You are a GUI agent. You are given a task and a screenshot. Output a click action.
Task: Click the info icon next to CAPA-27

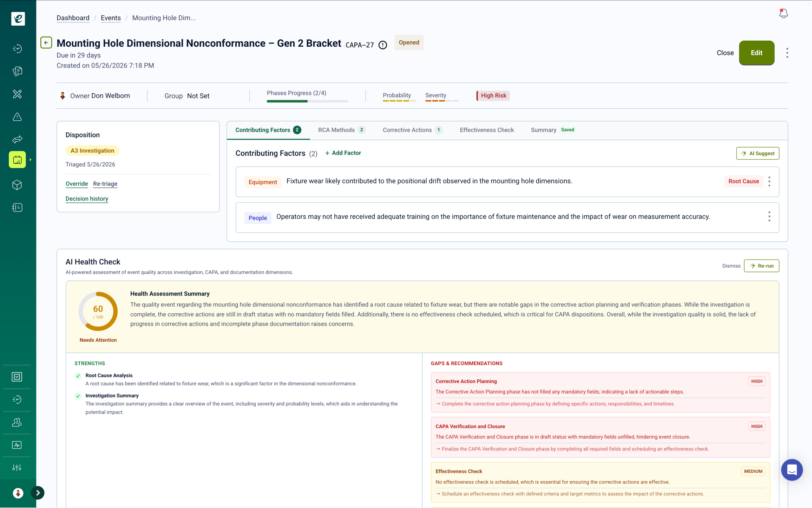pyautogui.click(x=383, y=45)
